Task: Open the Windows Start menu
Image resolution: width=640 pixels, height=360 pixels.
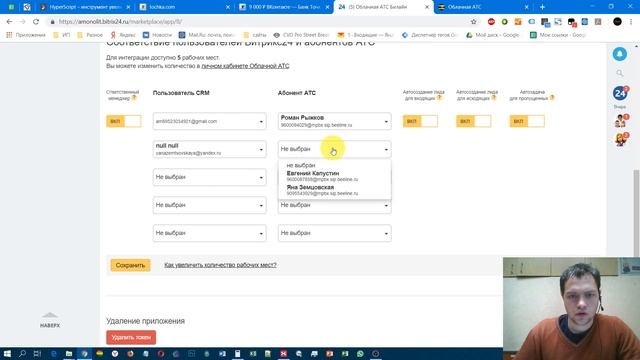Action: click(7, 353)
